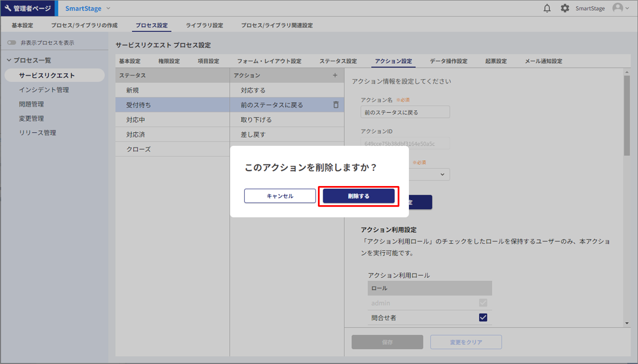Click the アクション名 text field
This screenshot has height=364, width=638.
click(x=405, y=112)
